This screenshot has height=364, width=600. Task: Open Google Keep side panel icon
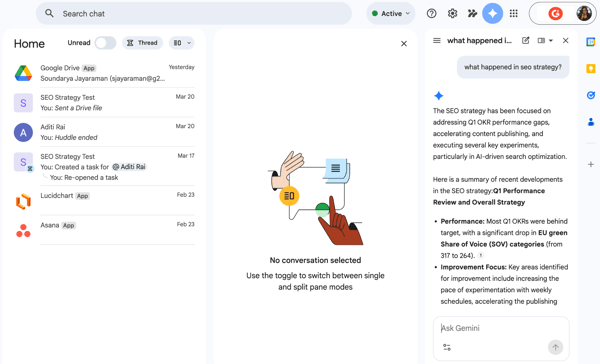[591, 69]
